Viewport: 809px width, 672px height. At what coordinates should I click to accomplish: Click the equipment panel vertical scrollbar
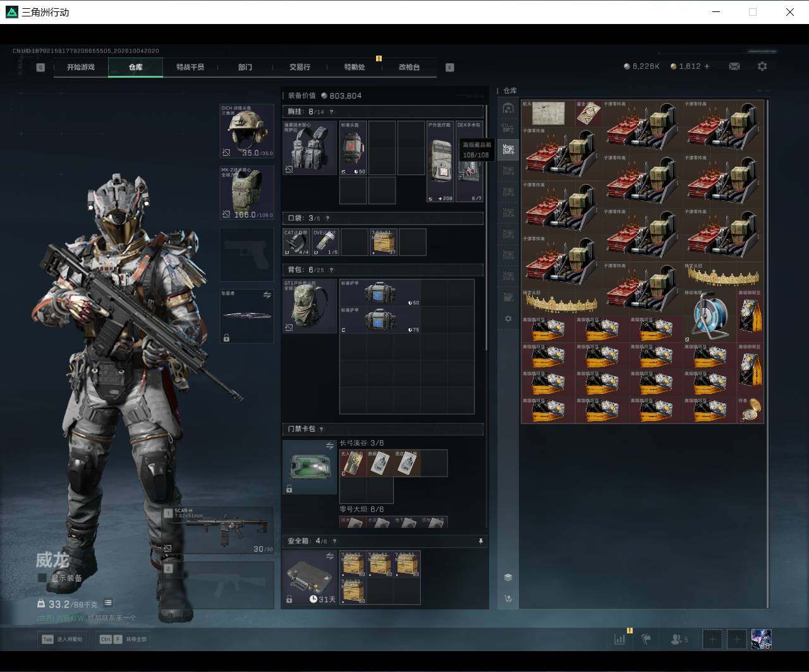[x=486, y=229]
